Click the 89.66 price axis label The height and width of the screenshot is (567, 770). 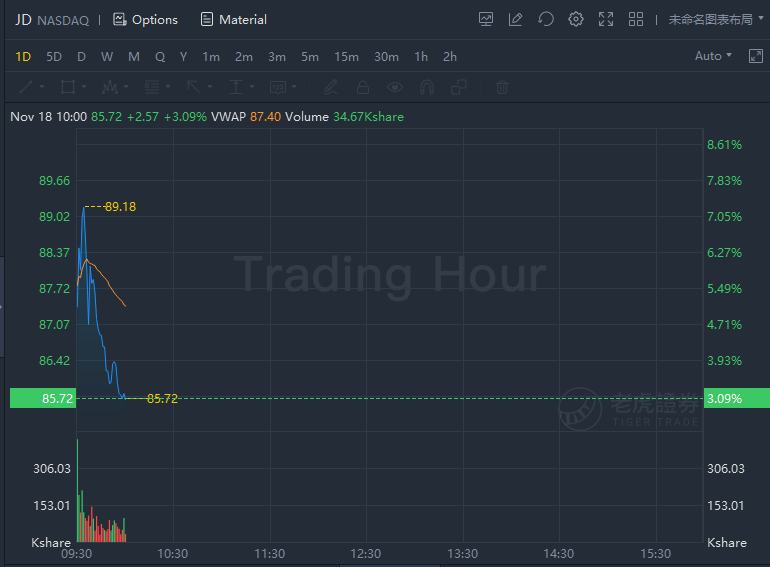pos(55,181)
